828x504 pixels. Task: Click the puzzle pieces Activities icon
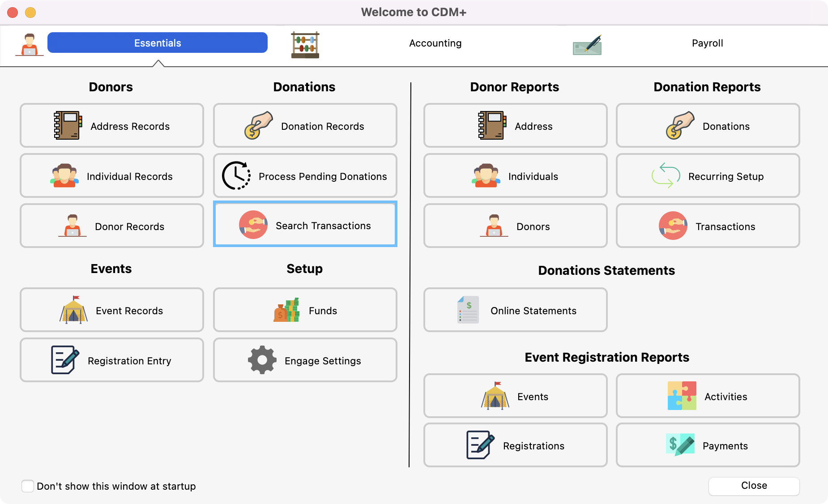[x=682, y=396]
